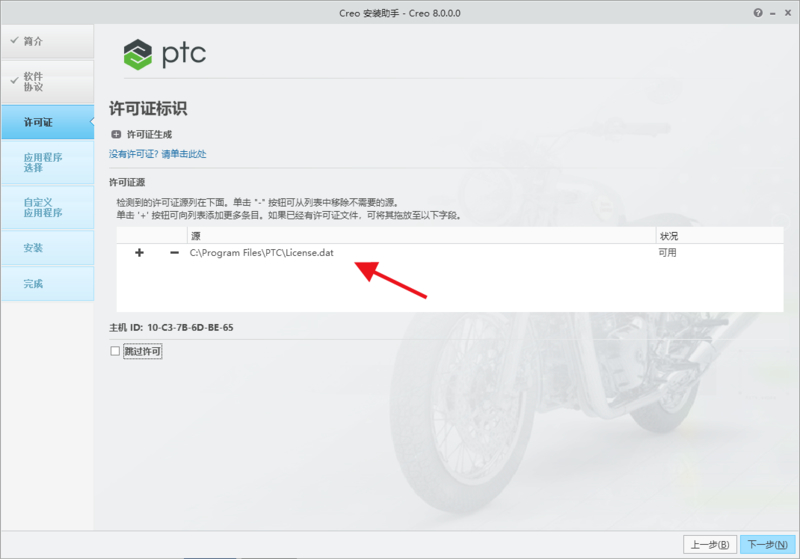Open the help question mark icon

tap(758, 13)
